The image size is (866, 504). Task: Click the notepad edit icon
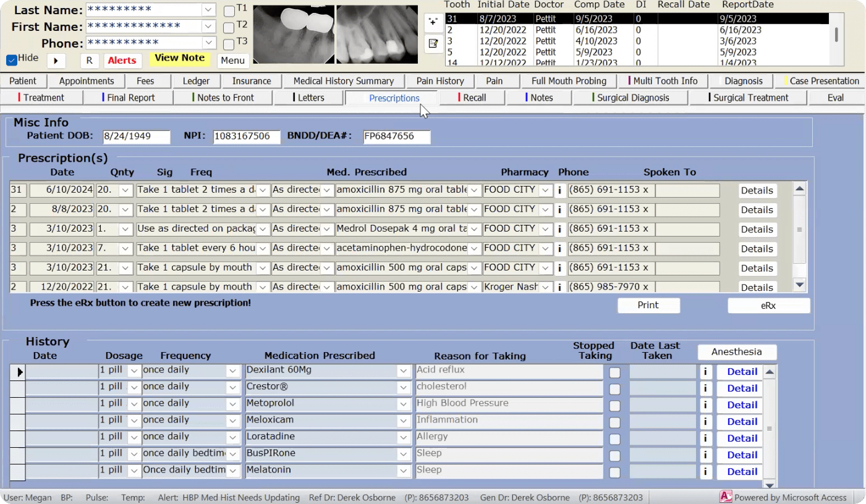coord(433,43)
